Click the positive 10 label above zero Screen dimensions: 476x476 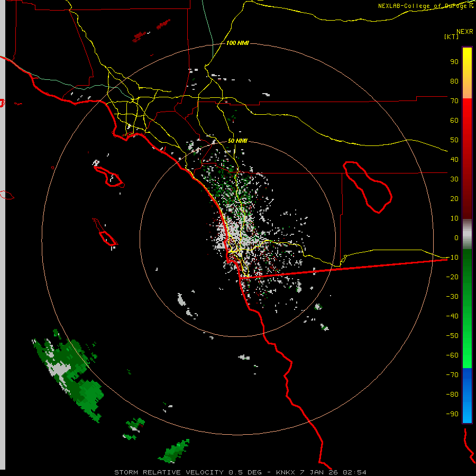pos(454,218)
